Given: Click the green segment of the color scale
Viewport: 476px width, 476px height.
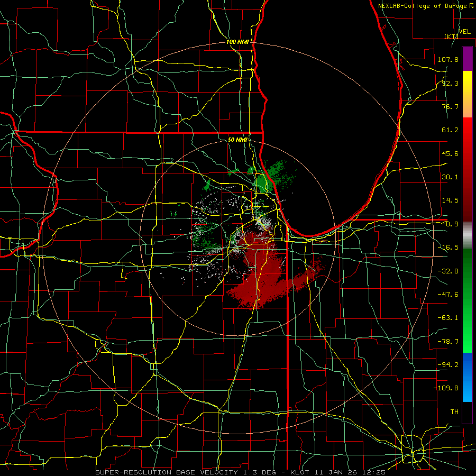Looking at the screenshot, I should tap(467, 300).
